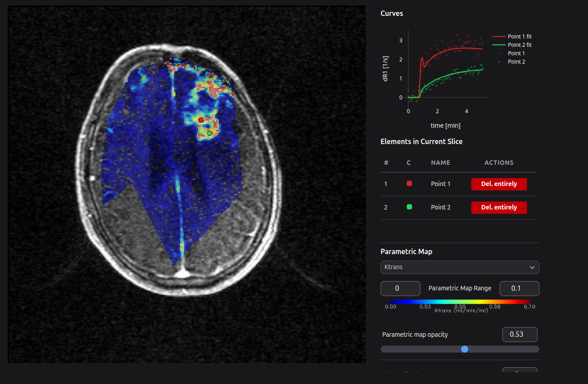Click the red Point 1 marker on the brain map
The image size is (588, 384).
point(201,120)
